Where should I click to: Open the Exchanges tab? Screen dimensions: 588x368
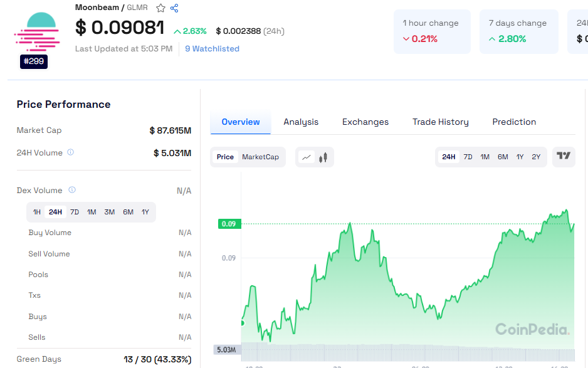(x=365, y=122)
